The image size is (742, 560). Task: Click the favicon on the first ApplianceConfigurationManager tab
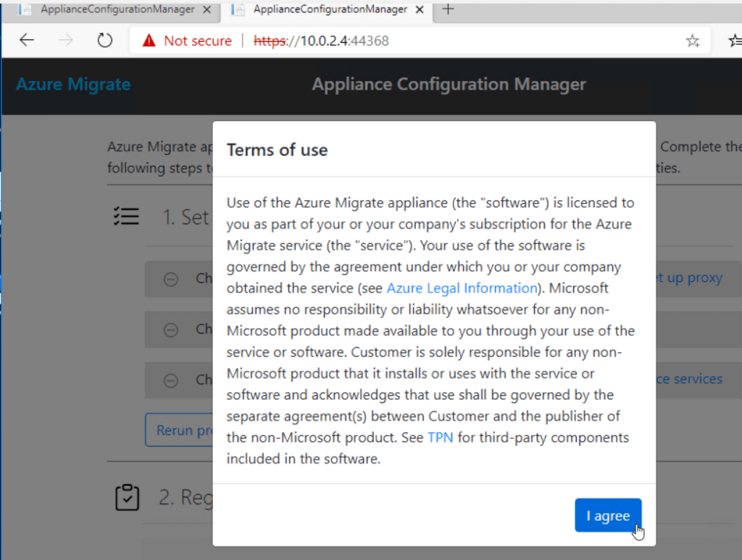click(x=25, y=10)
